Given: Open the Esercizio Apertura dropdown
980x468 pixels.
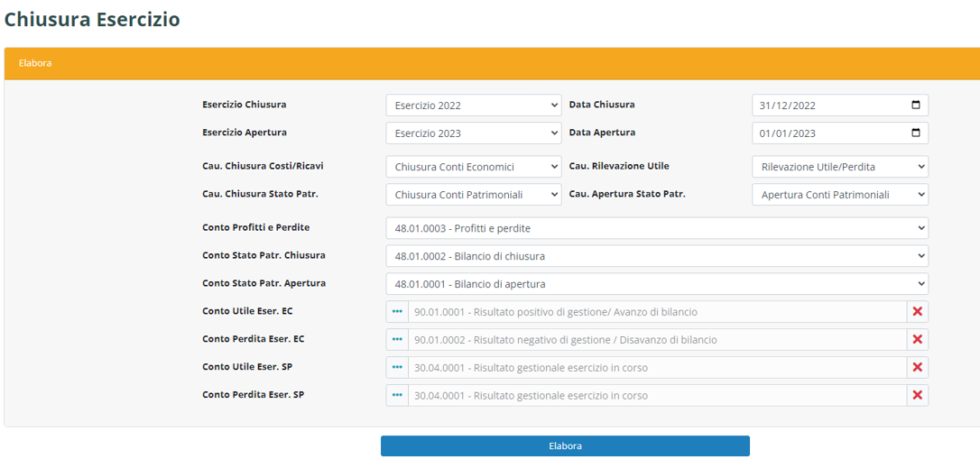Looking at the screenshot, I should point(474,133).
